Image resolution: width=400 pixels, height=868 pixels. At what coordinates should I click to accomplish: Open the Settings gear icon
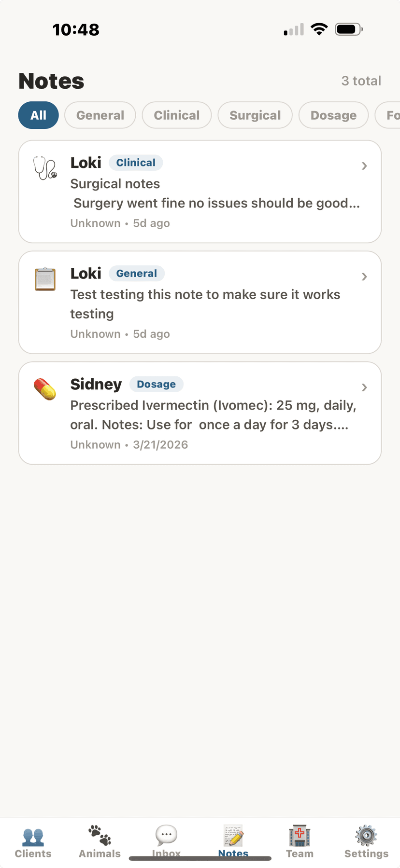[x=366, y=836]
